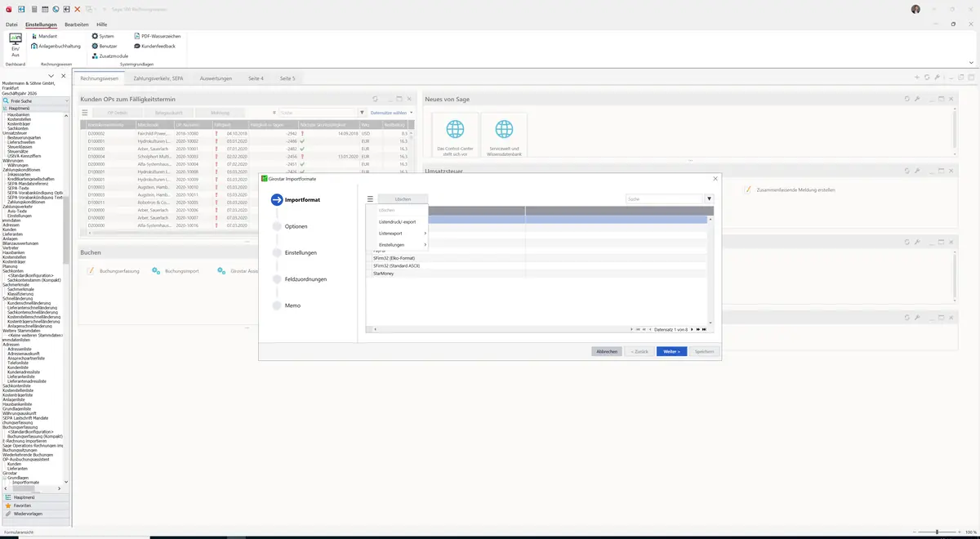The width and height of the screenshot is (980, 539).
Task: Open Kundenfeedback in the ribbon
Action: tap(154, 46)
